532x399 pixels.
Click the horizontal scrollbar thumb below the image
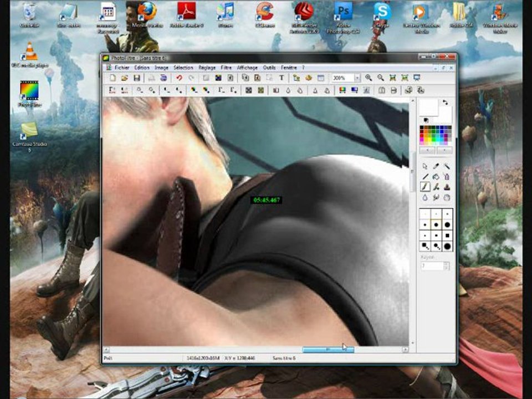328,350
